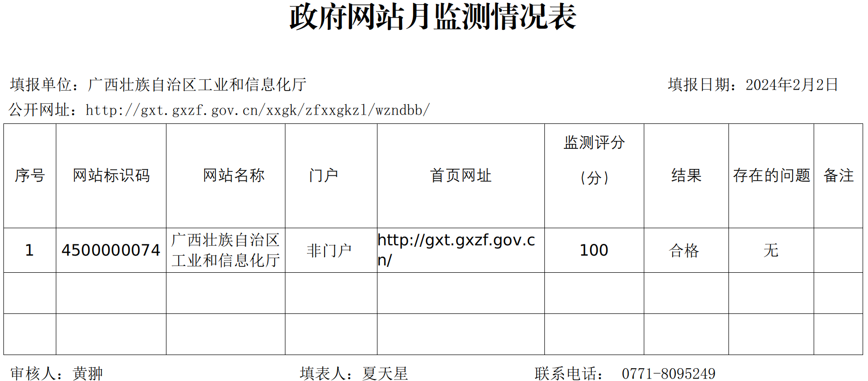Screen dimensions: 868x381
Task: Select the cell 广西壮族自治区工业和信息化厅 in the table
Action: (225, 250)
